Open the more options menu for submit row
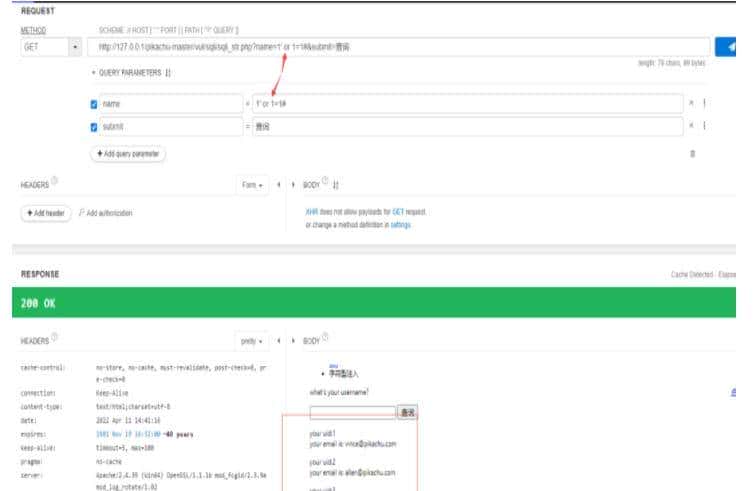Viewport: 756px width, 491px height. 704,125
